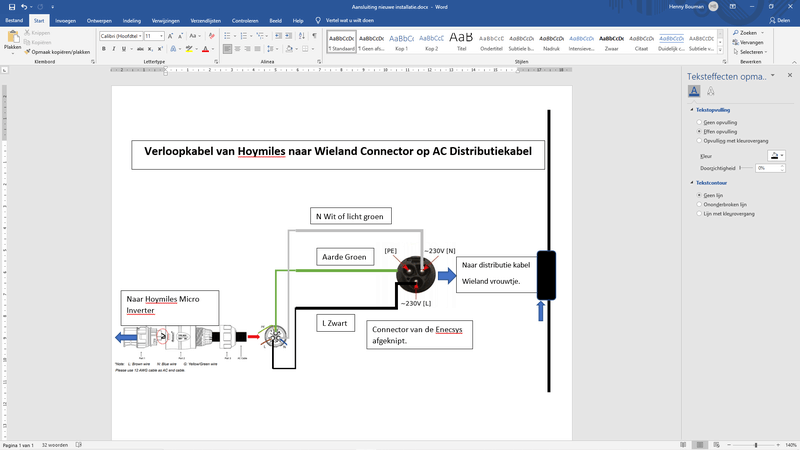This screenshot has width=800, height=450.
Task: Select Geen lijn radio button
Action: tap(699, 195)
